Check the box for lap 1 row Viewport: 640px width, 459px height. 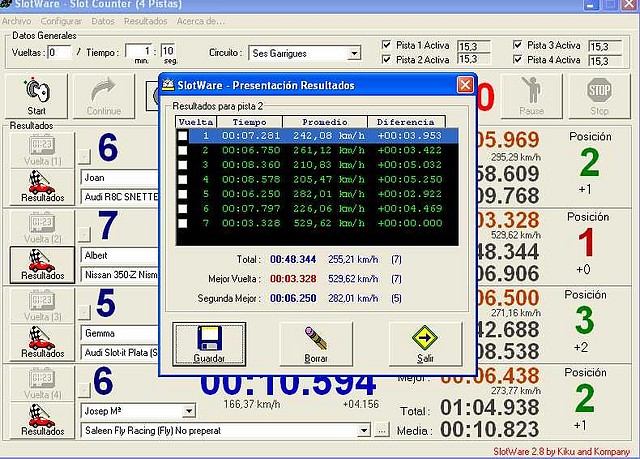tap(182, 135)
